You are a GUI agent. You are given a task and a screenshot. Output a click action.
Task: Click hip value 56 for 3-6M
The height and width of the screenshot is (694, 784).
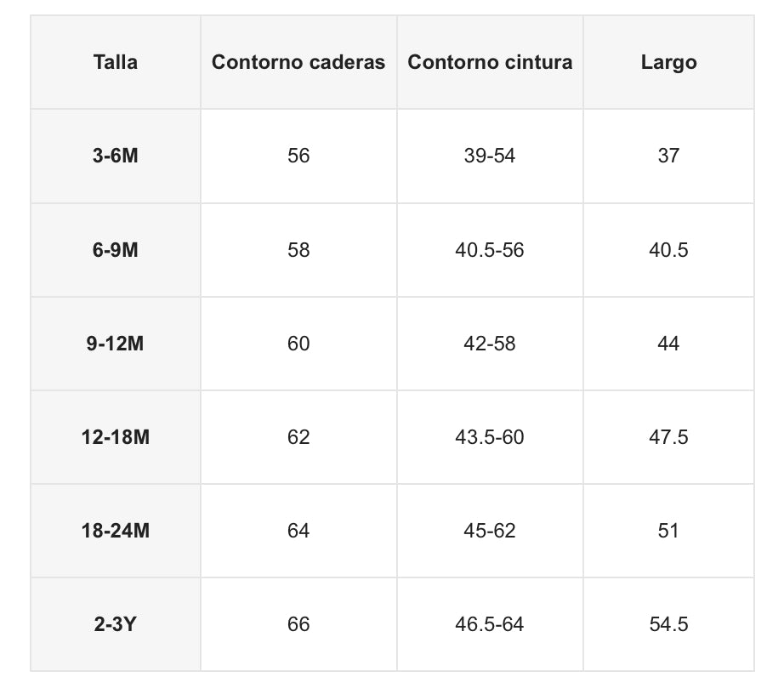pos(298,156)
